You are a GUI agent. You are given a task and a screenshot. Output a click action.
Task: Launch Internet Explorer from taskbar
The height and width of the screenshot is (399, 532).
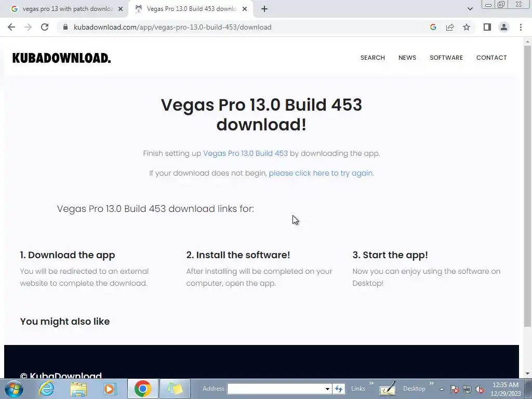pos(46,389)
